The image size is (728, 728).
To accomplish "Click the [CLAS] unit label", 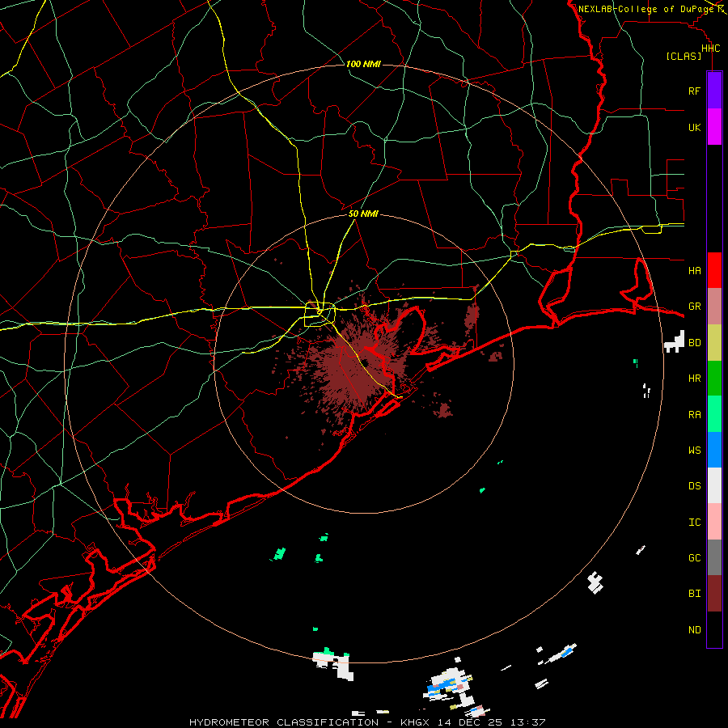I will click(x=684, y=56).
